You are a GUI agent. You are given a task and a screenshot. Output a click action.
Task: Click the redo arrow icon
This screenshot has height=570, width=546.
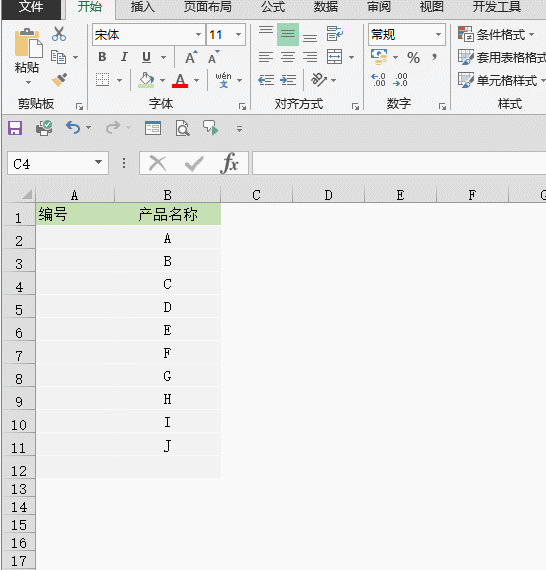tap(113, 128)
